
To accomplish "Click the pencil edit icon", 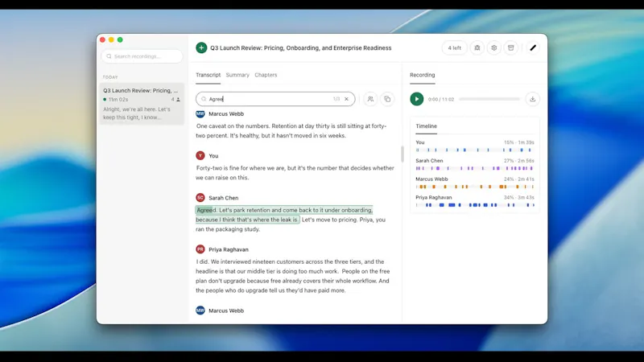I will pos(533,48).
